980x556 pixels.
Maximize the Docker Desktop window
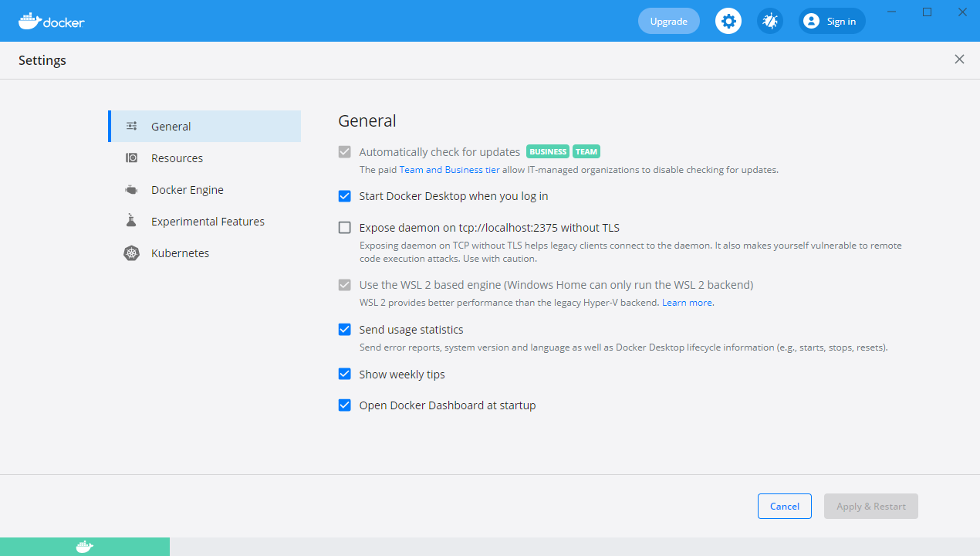pyautogui.click(x=928, y=12)
